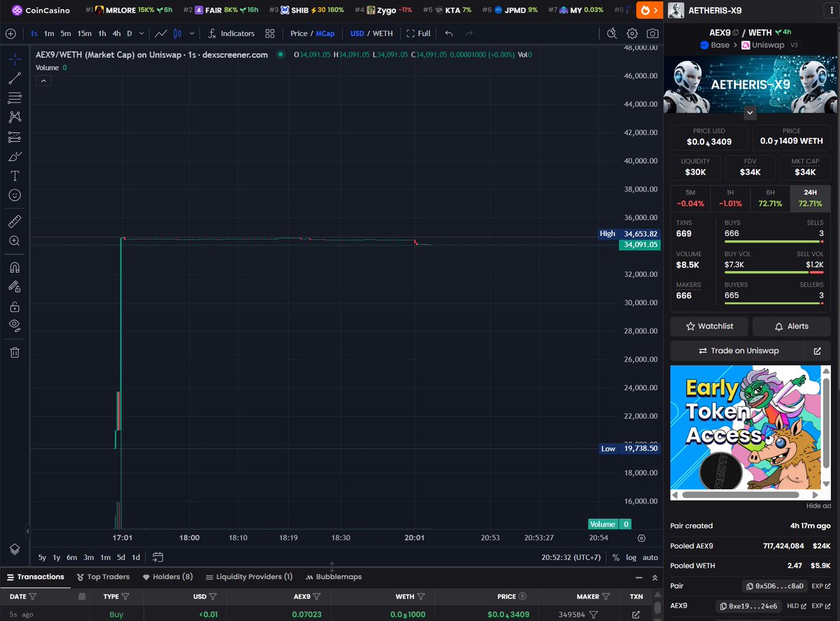Screen dimensions: 840x621
Task: Add pair to Watchlist
Action: pos(709,326)
